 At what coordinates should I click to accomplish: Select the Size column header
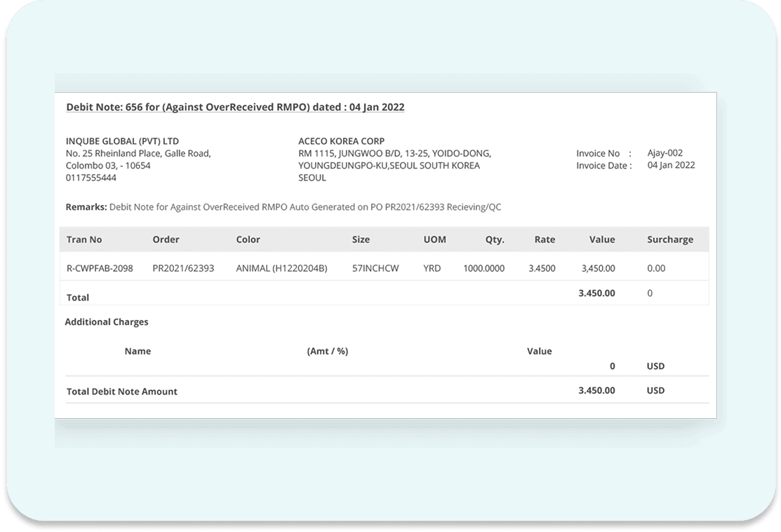pos(361,239)
